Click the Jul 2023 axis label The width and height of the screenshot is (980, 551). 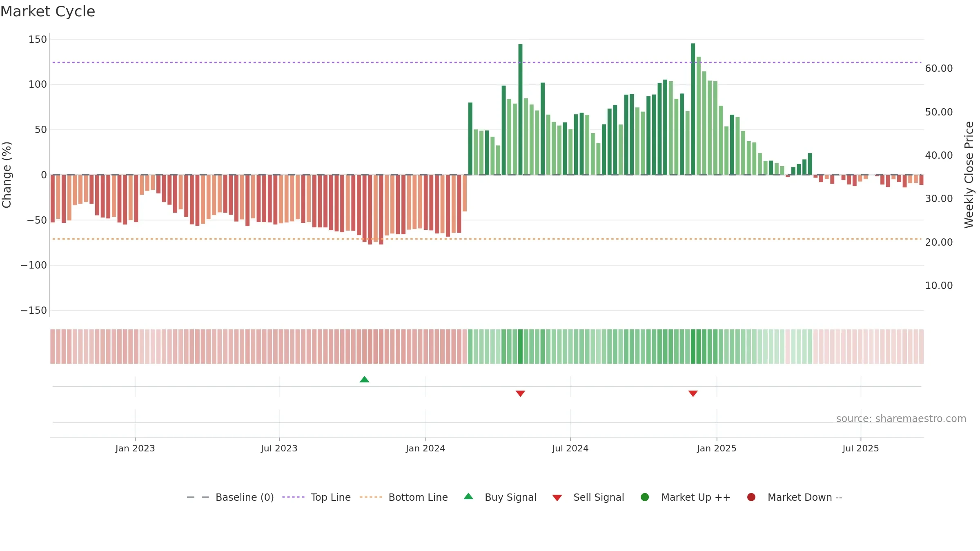coord(279,448)
